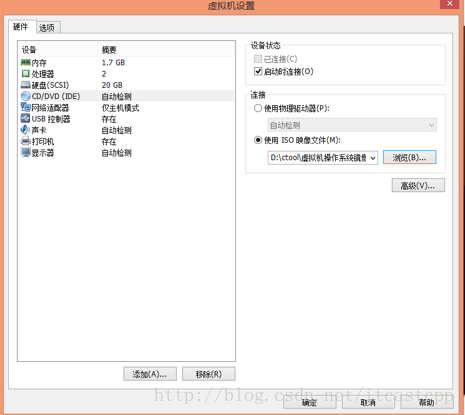This screenshot has height=415, width=465.
Task: Choose 使用物理驱动器(P) radio option
Action: [x=258, y=108]
